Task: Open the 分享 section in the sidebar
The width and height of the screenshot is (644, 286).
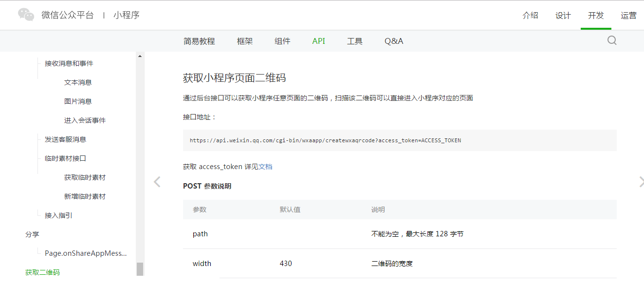Action: pyautogui.click(x=32, y=234)
